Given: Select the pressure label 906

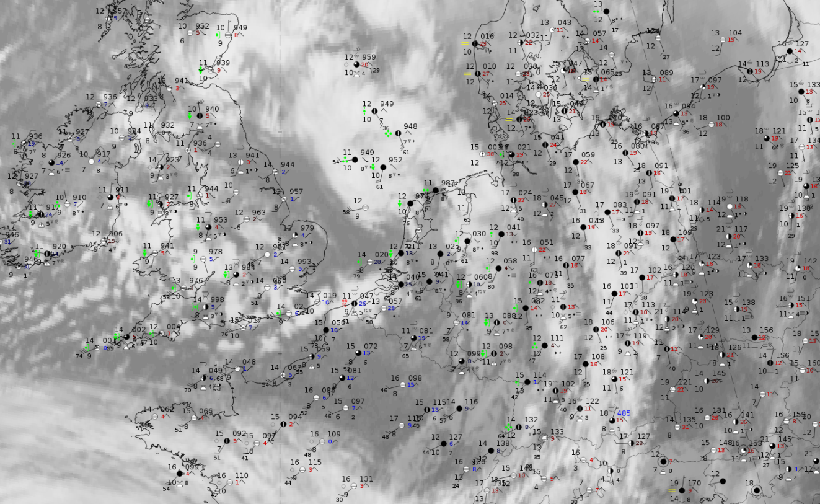Looking at the screenshot, I should 115,234.
